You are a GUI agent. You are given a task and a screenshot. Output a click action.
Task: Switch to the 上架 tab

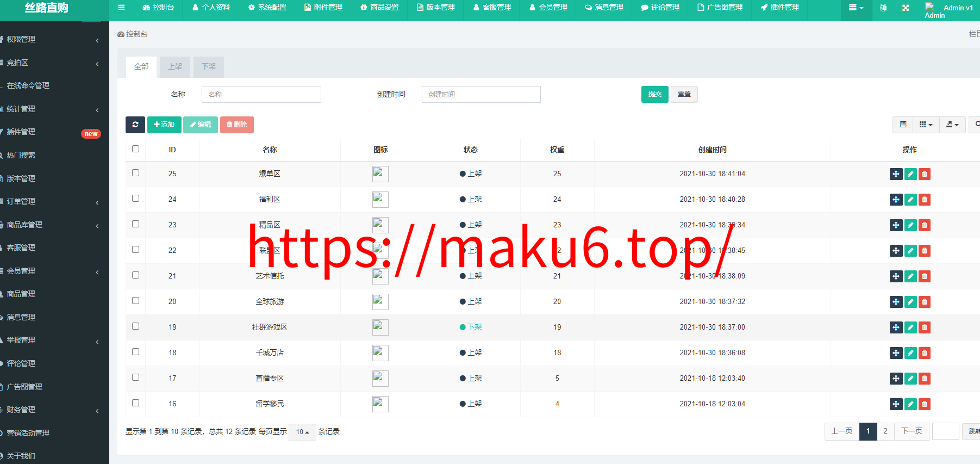(x=175, y=66)
